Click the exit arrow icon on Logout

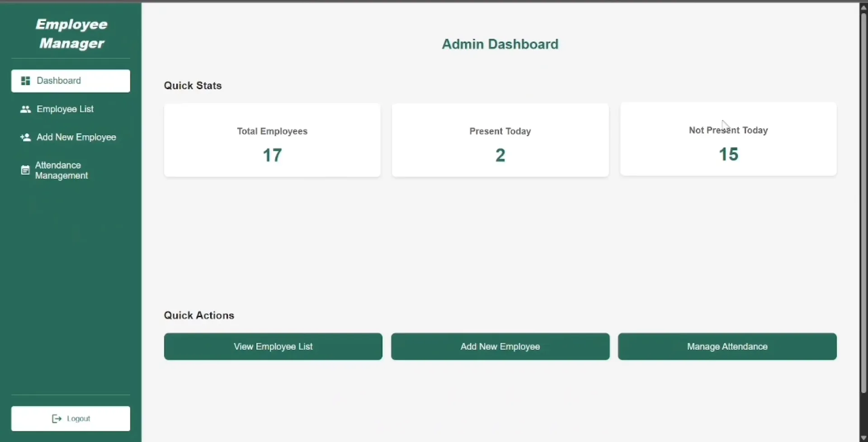[57, 418]
